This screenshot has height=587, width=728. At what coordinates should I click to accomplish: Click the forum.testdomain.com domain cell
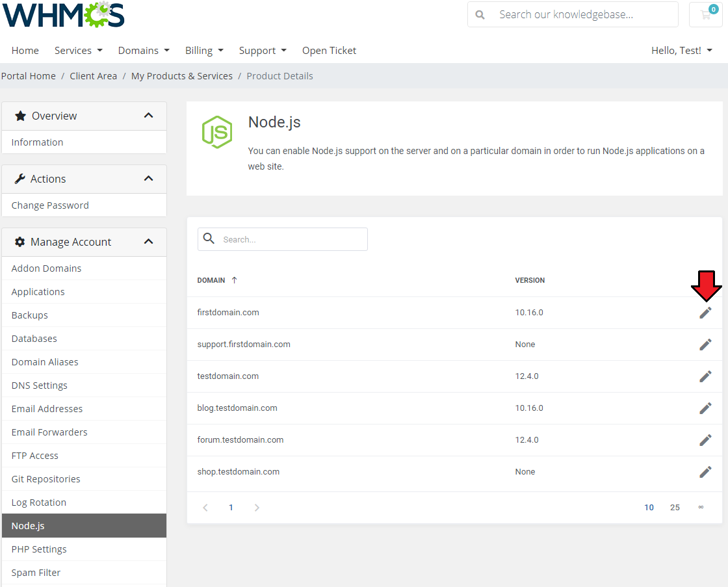pyautogui.click(x=240, y=440)
